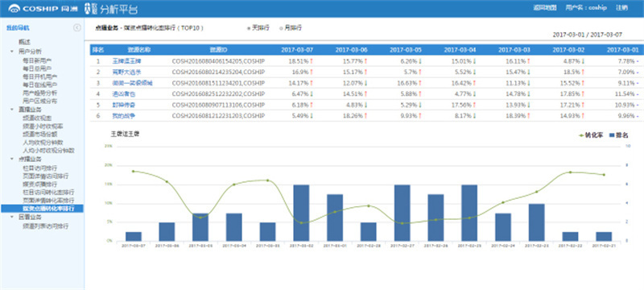
Task: Open the rank 4 resource name link
Action: click(124, 94)
